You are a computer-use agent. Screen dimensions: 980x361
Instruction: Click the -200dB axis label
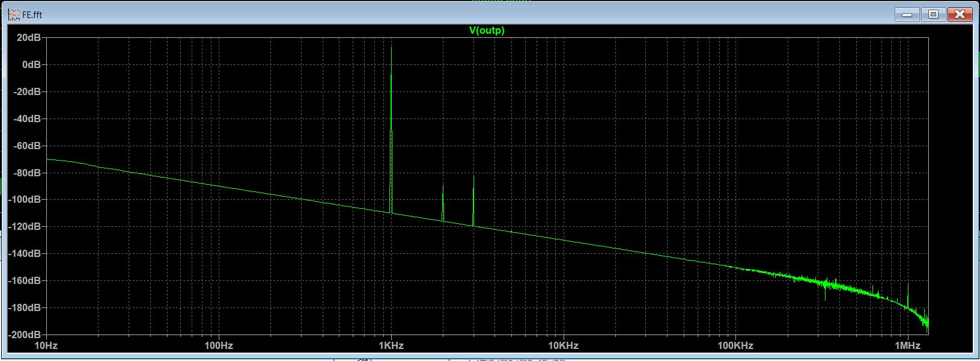pyautogui.click(x=25, y=335)
